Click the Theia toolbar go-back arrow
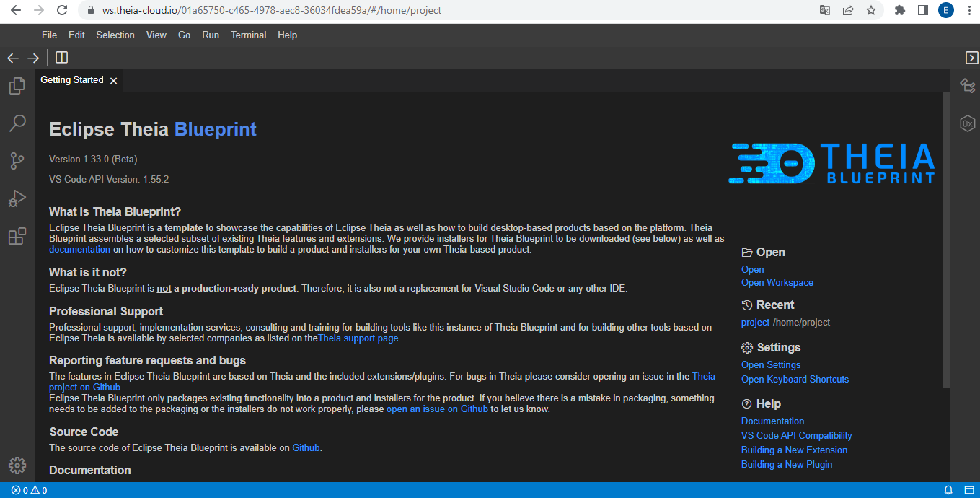Viewport: 980px width, 498px height. coord(13,58)
